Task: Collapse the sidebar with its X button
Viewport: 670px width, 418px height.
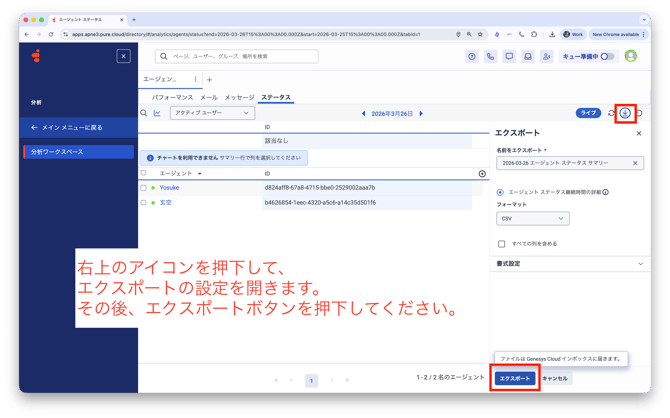Action: [x=123, y=56]
